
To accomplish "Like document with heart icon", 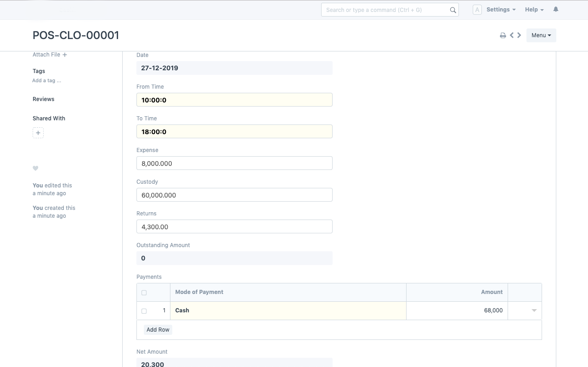I will point(35,168).
